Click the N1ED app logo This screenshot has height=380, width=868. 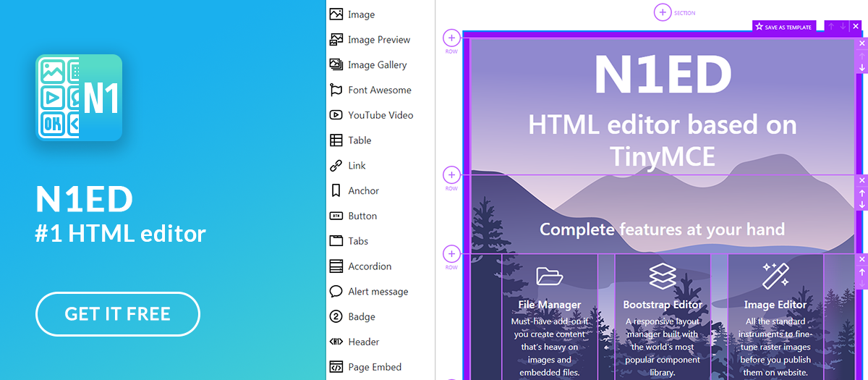coord(79,97)
